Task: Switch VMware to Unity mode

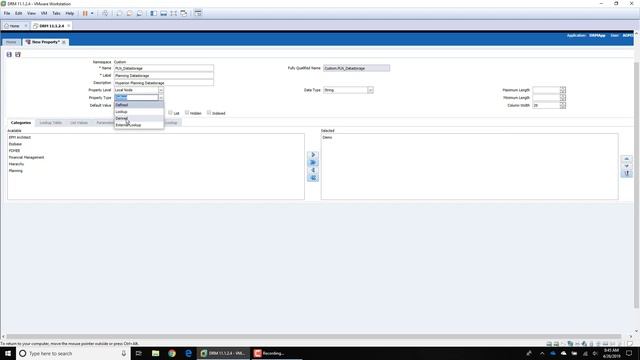Action: pos(184,13)
